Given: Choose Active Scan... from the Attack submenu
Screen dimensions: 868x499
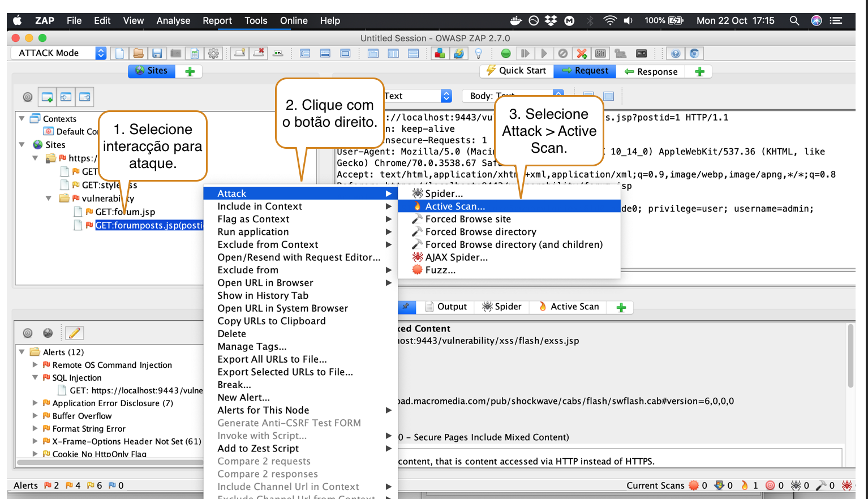Looking at the screenshot, I should (509, 206).
